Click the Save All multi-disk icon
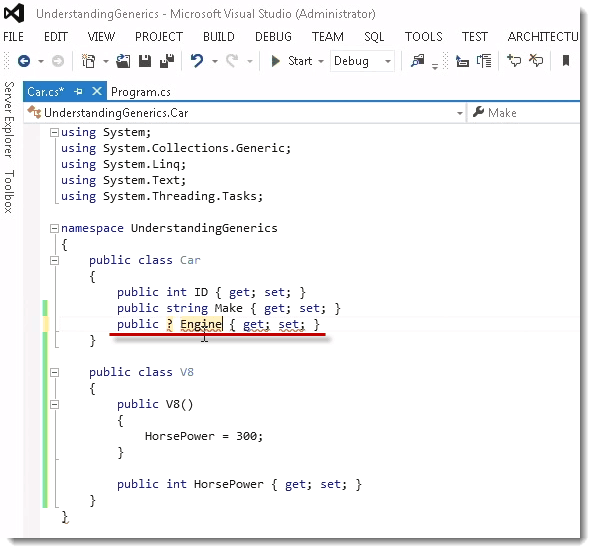The width and height of the screenshot is (595, 553). tap(167, 61)
